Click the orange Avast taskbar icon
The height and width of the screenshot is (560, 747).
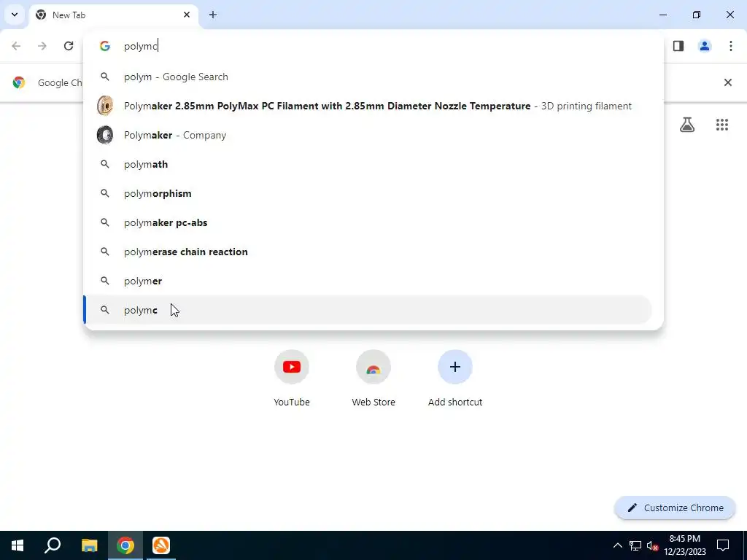161,545
